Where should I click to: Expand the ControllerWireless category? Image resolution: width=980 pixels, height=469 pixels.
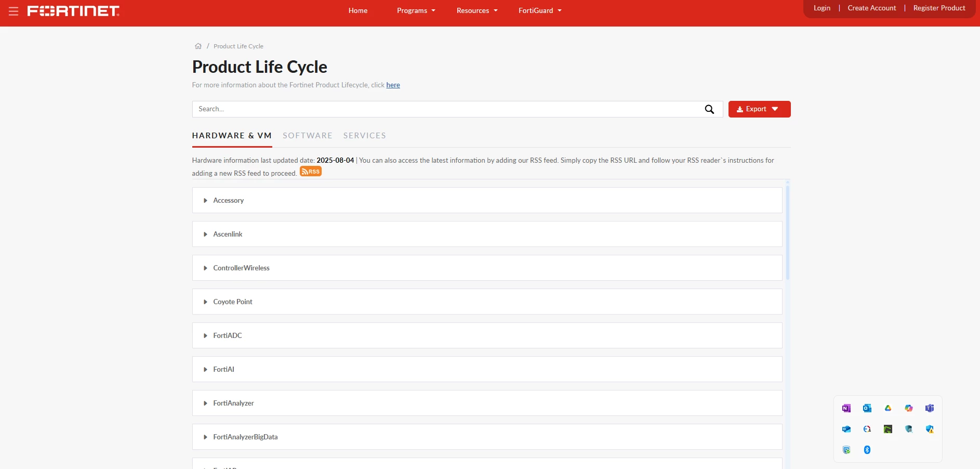tap(487, 268)
